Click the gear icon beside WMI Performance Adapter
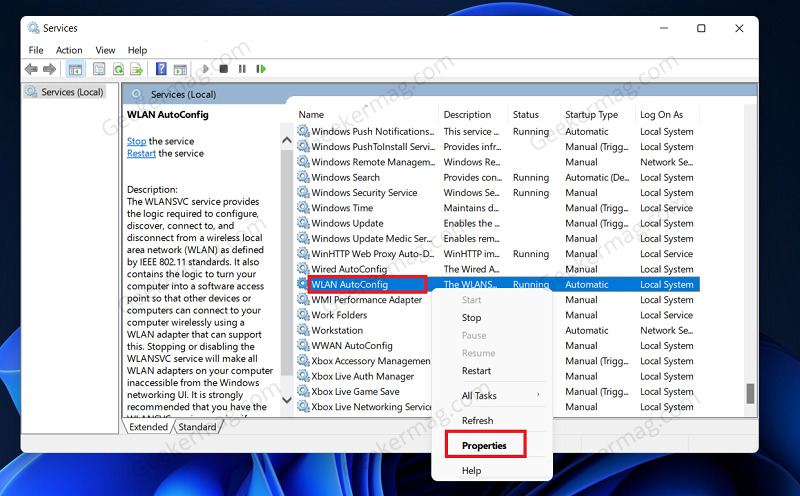This screenshot has width=800, height=496. 304,300
